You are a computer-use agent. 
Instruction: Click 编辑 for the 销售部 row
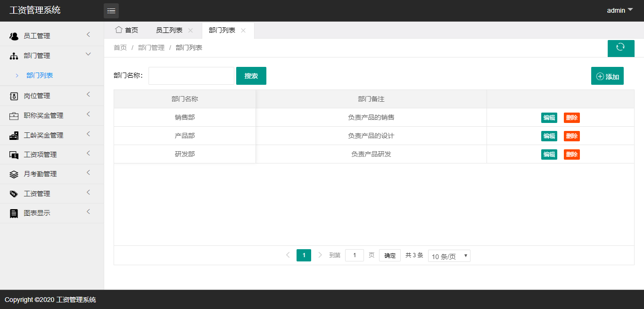(549, 117)
